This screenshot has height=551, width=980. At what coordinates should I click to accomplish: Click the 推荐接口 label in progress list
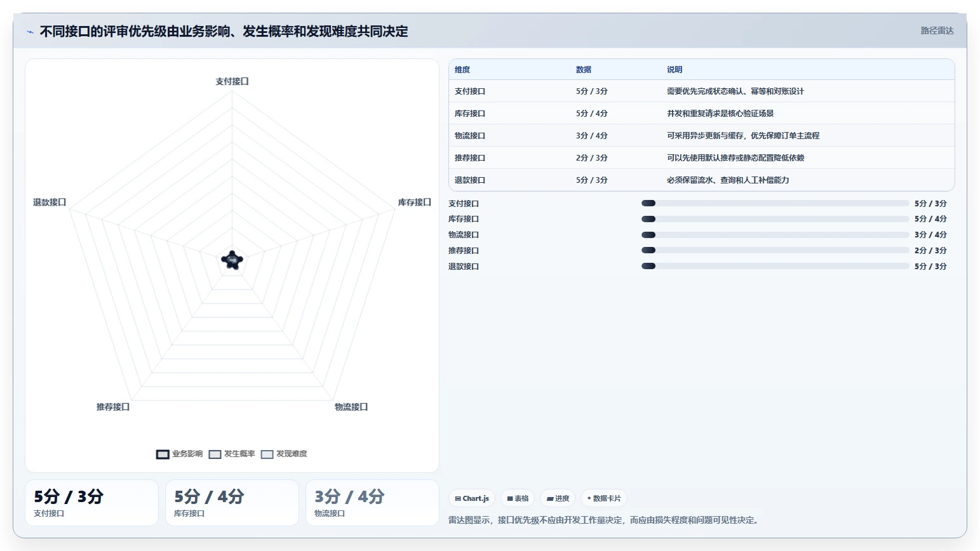464,251
